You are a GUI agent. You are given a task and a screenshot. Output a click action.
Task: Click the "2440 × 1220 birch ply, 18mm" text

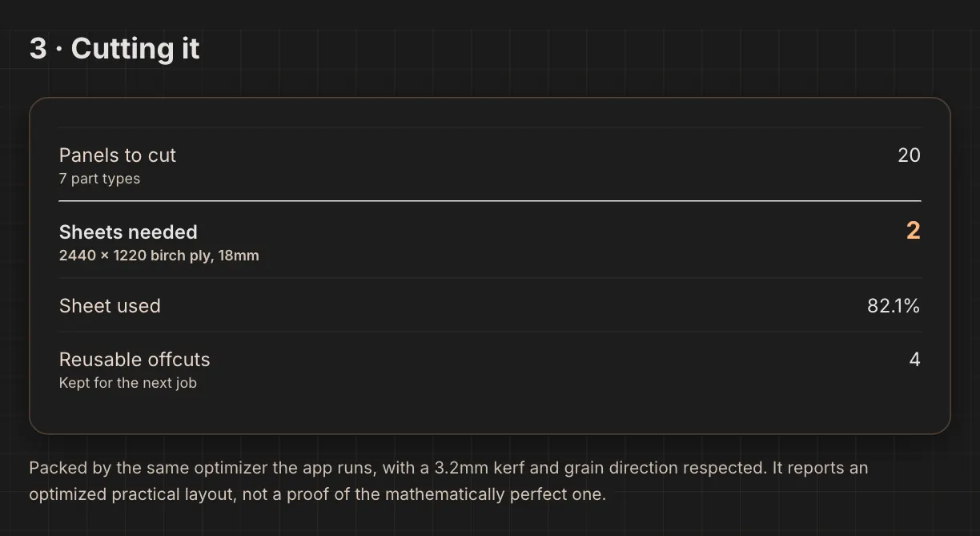pyautogui.click(x=159, y=256)
